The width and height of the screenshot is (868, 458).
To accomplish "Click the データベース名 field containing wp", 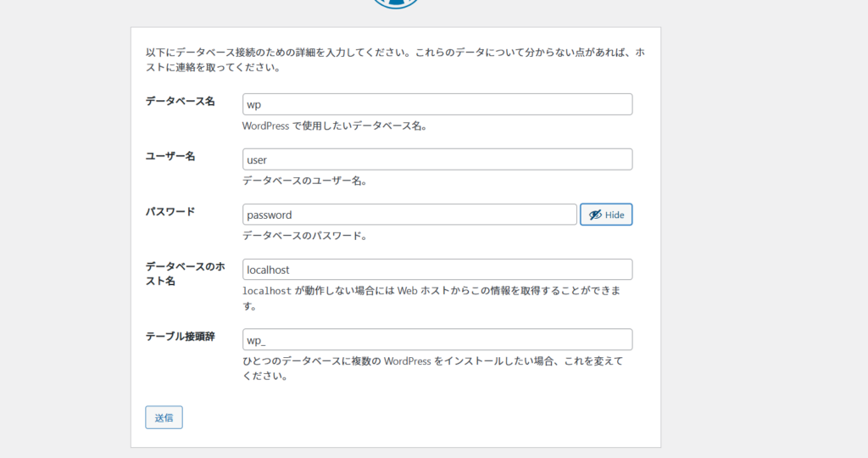I will tap(437, 104).
